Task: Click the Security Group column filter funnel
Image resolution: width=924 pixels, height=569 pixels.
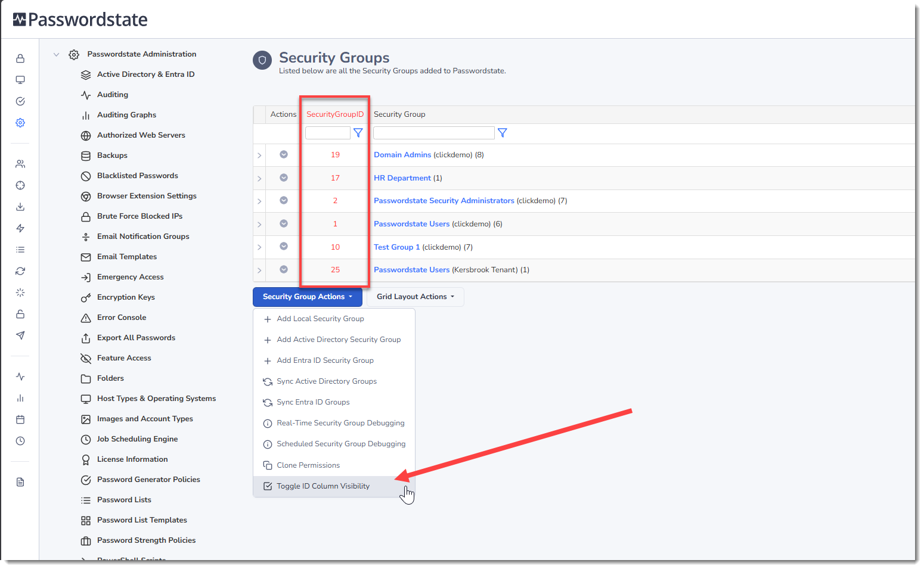Action: pos(503,133)
